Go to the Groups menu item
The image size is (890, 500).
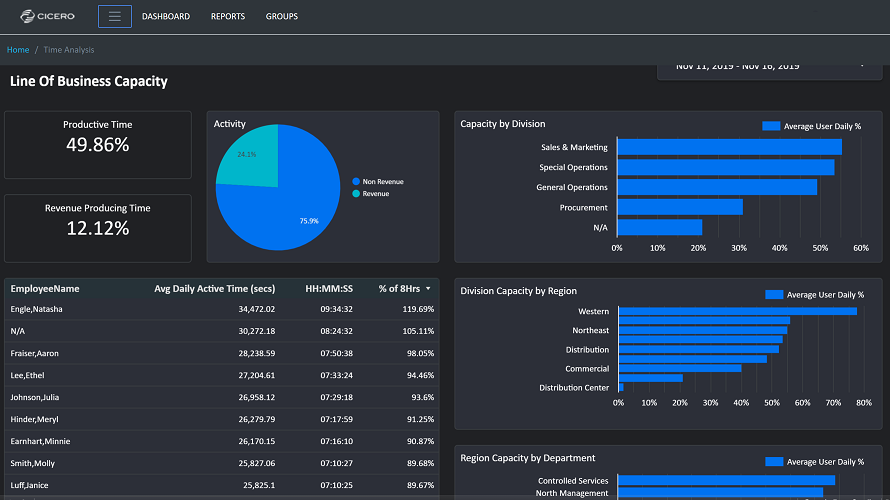[282, 16]
